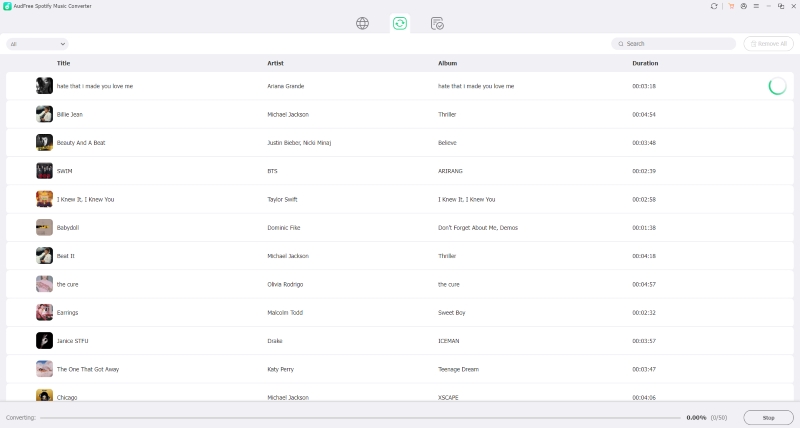This screenshot has height=428, width=800.
Task: Switch to the Converting list tab
Action: pos(399,23)
